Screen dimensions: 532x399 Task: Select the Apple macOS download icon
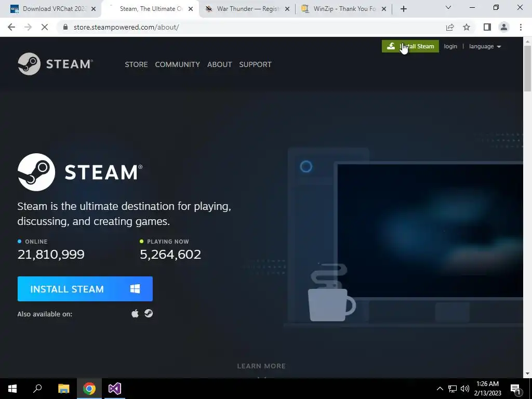(x=135, y=313)
